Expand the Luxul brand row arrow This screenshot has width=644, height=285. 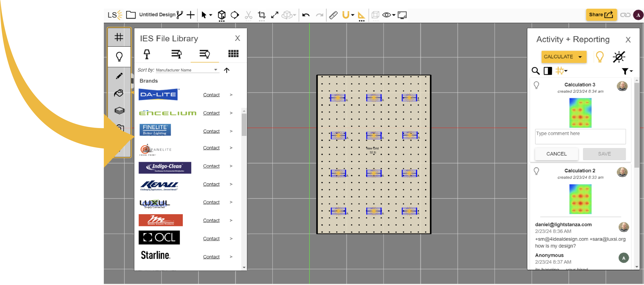coord(231,202)
